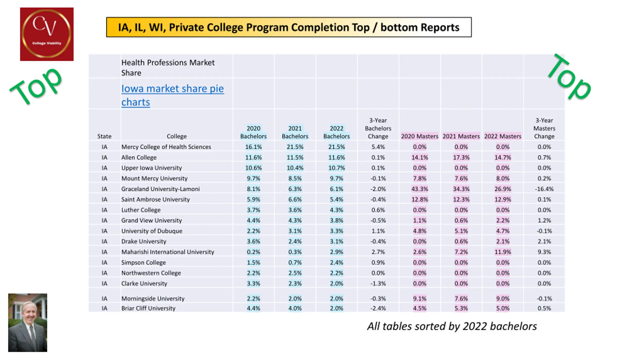Image resolution: width=644 pixels, height=362 pixels.
Task: Click the All tables sorted by 2022 bachelors note
Action: 452,326
